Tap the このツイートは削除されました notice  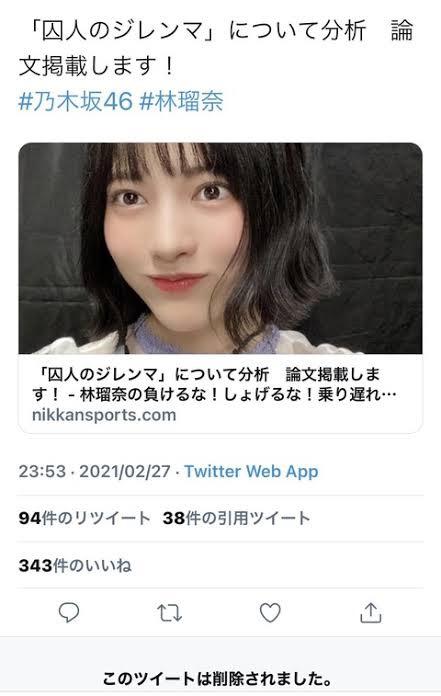coord(217,679)
